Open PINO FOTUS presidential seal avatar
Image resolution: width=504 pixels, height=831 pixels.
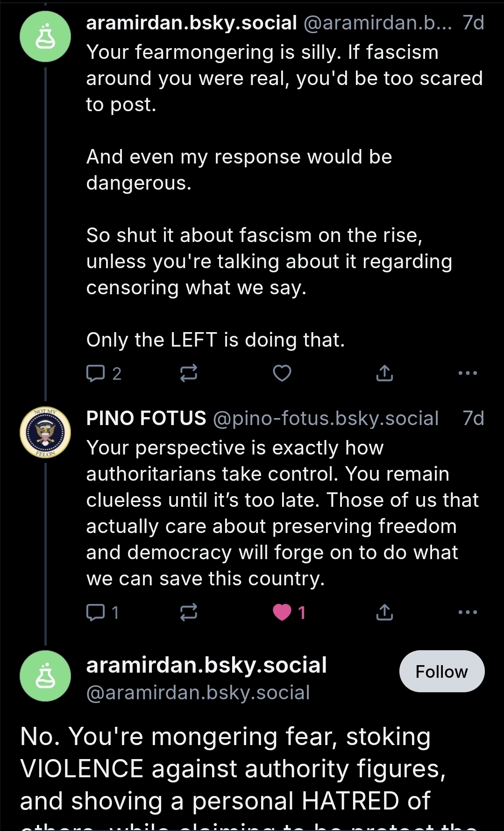[45, 433]
